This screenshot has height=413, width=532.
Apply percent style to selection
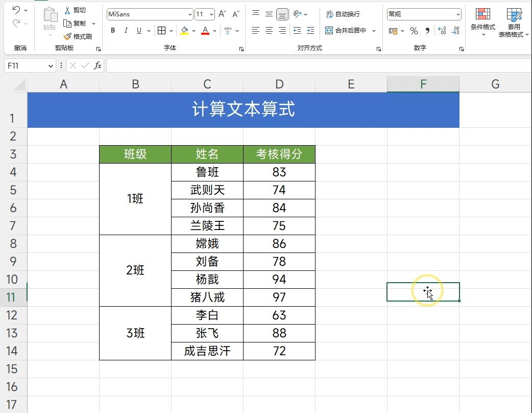(x=414, y=31)
